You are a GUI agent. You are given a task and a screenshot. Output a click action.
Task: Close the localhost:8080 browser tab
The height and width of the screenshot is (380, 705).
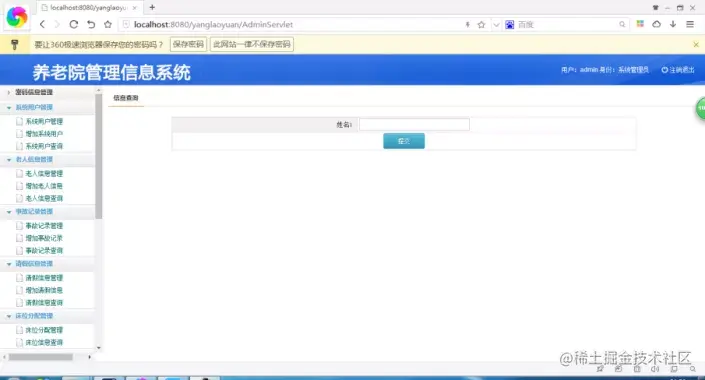[134, 8]
